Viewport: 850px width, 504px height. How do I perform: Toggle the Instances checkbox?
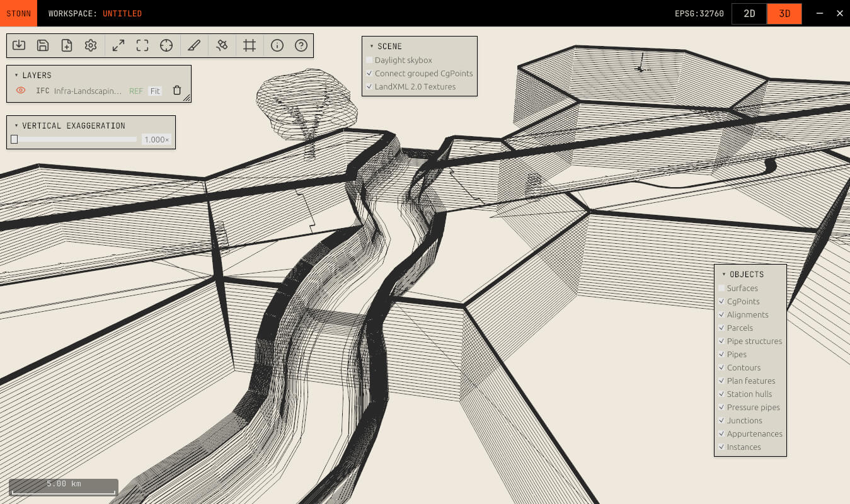721,447
